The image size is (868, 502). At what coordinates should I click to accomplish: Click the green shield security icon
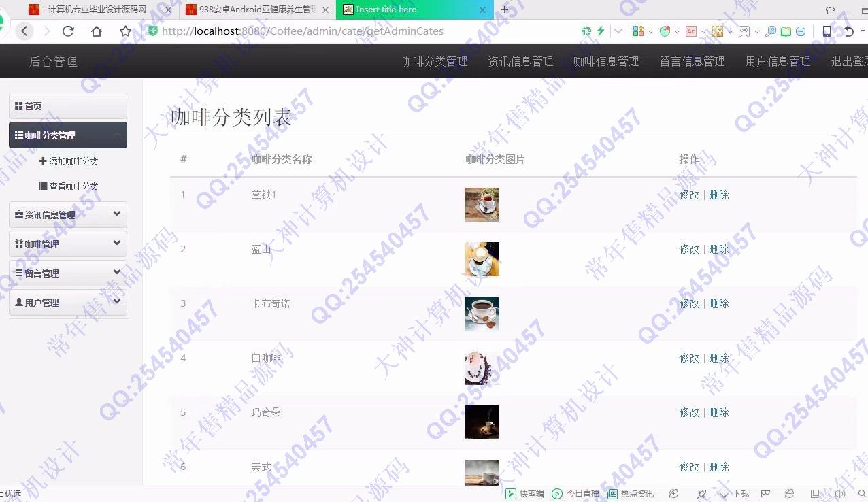coord(152,31)
